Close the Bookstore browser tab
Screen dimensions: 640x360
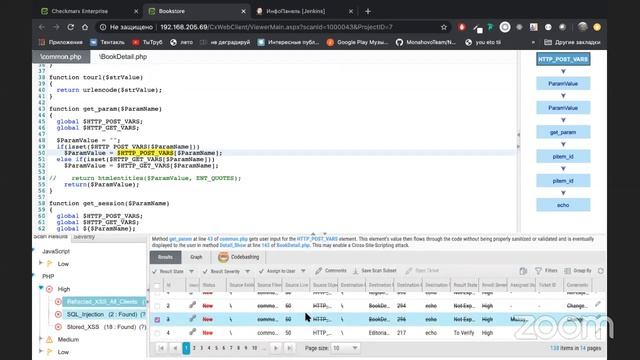243,11
